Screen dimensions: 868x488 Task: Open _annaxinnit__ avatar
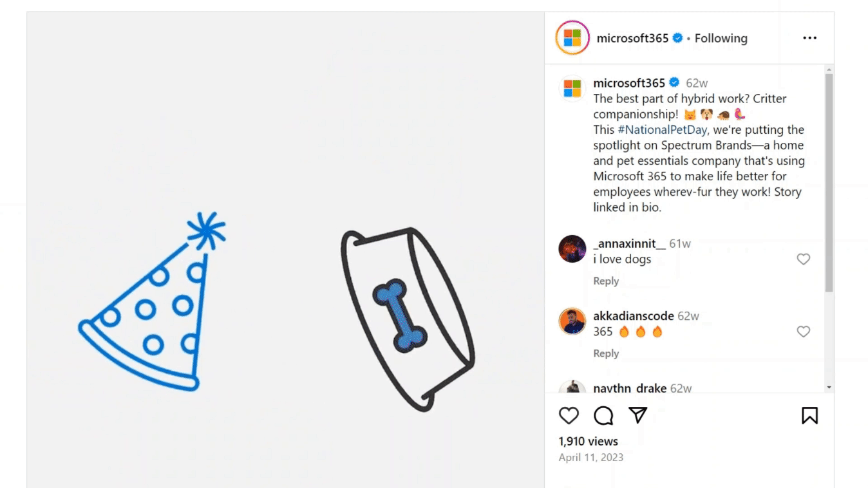click(572, 249)
